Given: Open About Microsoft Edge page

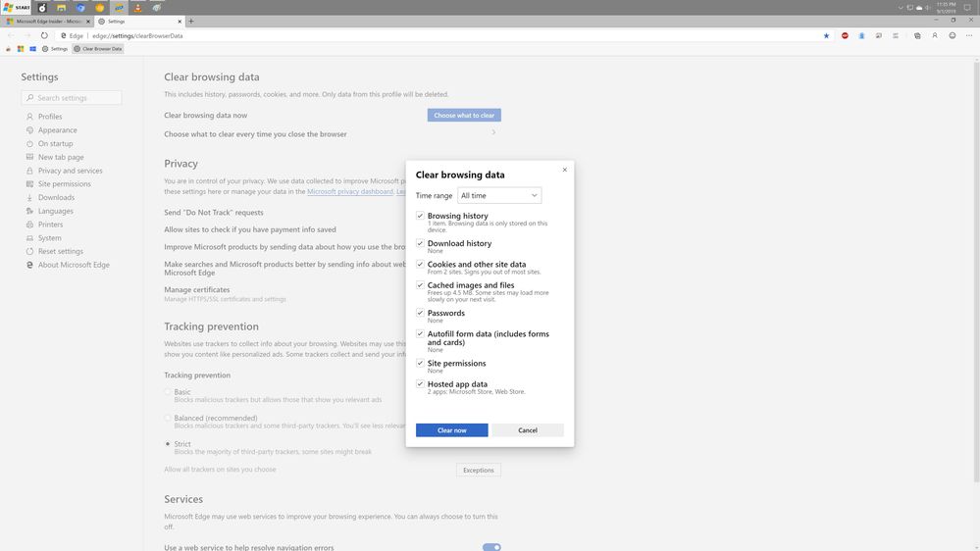Looking at the screenshot, I should [74, 265].
